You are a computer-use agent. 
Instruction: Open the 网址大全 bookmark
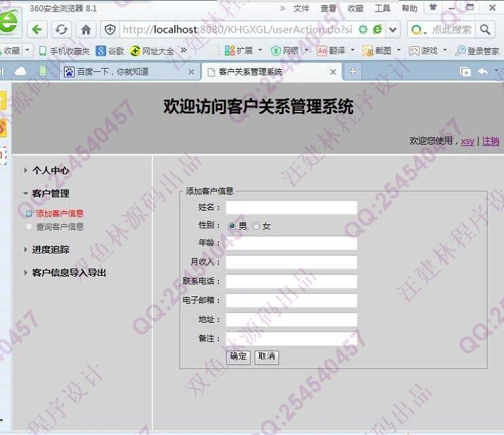152,51
